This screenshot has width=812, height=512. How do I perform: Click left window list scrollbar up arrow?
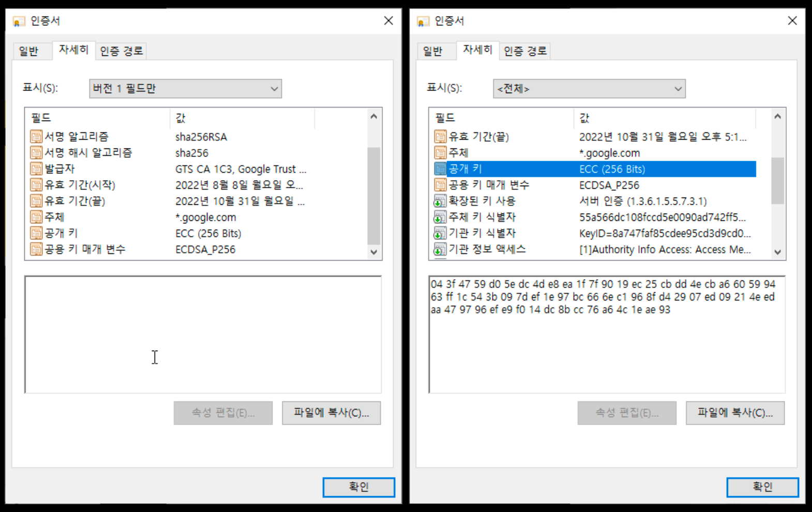point(374,116)
